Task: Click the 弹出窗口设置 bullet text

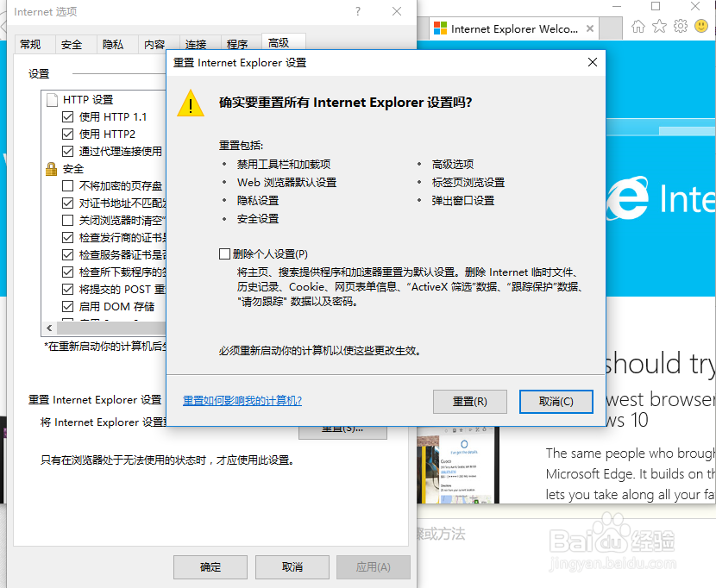Action: point(463,201)
